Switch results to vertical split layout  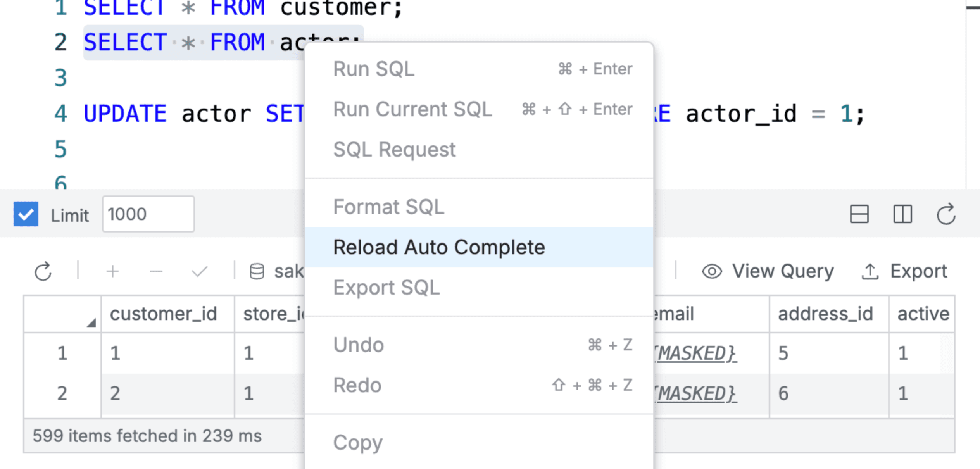[903, 214]
